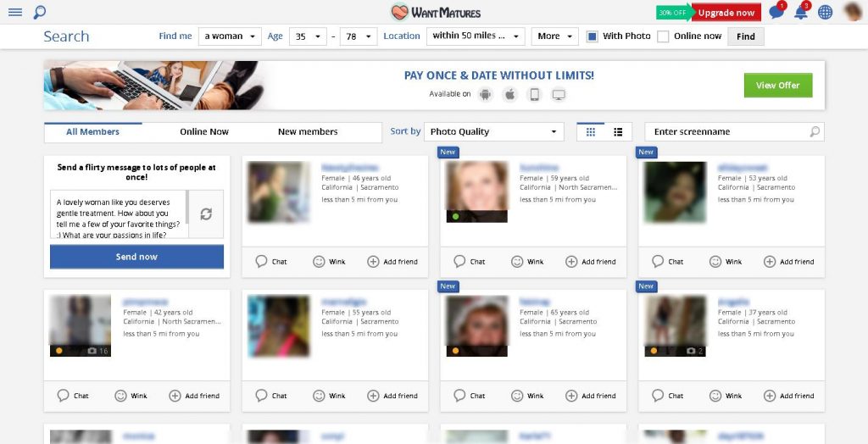The width and height of the screenshot is (868, 444).
Task: Wink at the 59 years old member
Action: click(527, 261)
